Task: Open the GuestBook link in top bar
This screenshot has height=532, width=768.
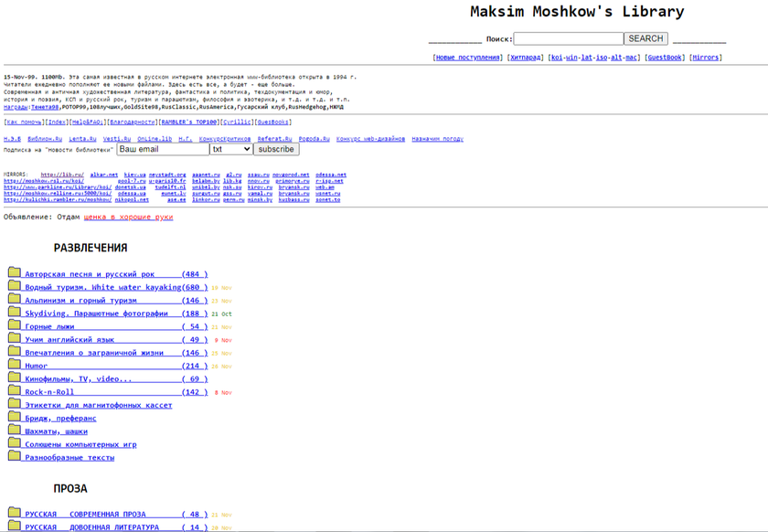Action: 665,58
